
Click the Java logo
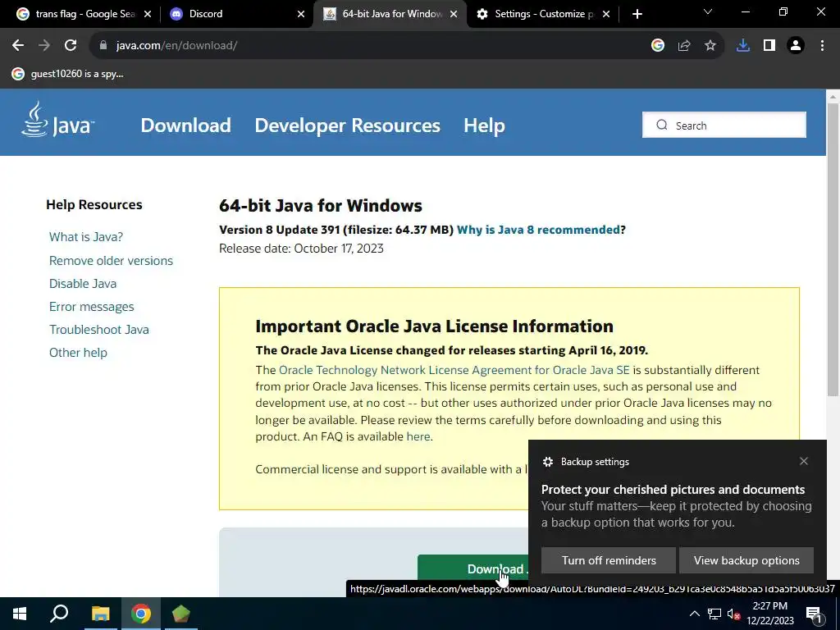tap(58, 120)
